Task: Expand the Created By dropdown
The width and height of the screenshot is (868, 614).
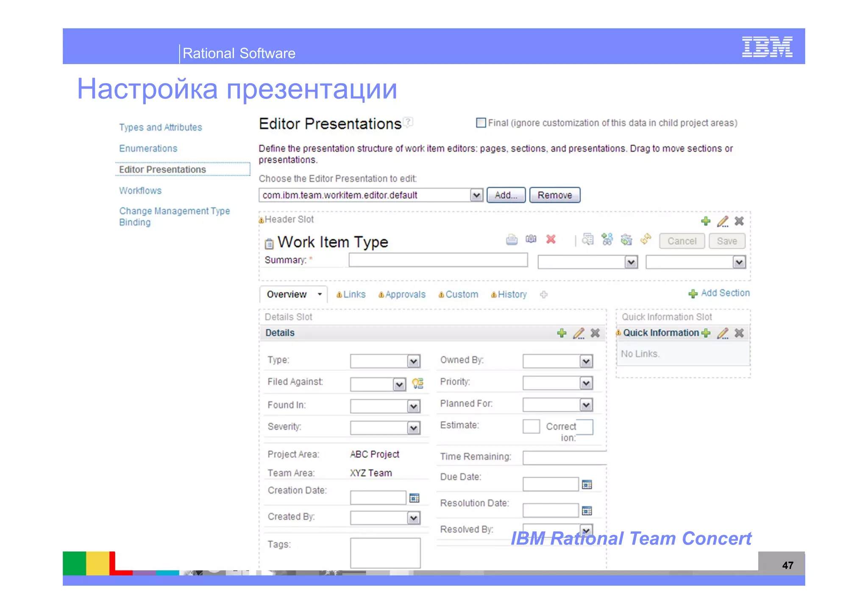Action: tap(414, 518)
